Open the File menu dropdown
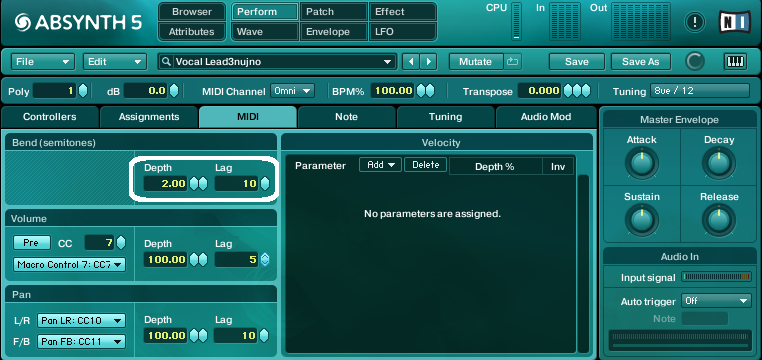762x360 pixels. point(43,62)
